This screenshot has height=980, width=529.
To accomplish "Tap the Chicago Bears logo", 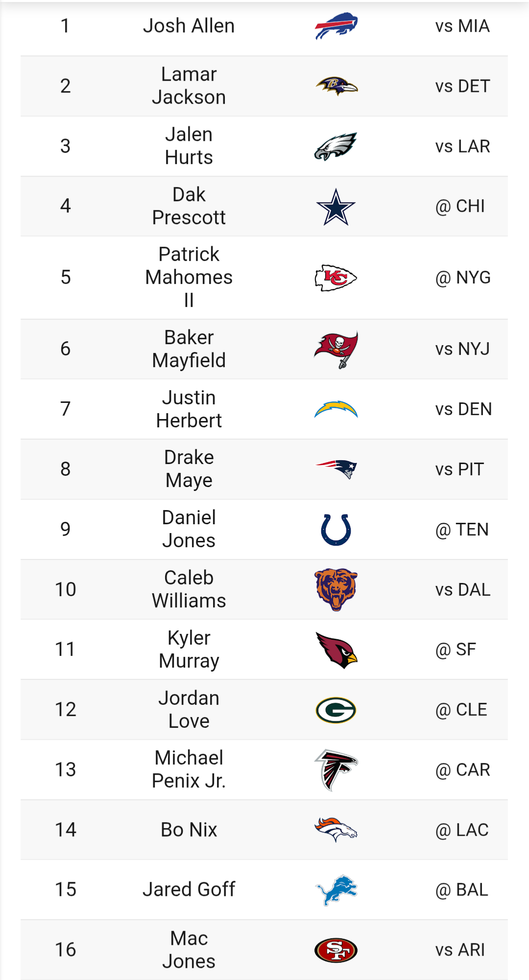I will point(336,589).
